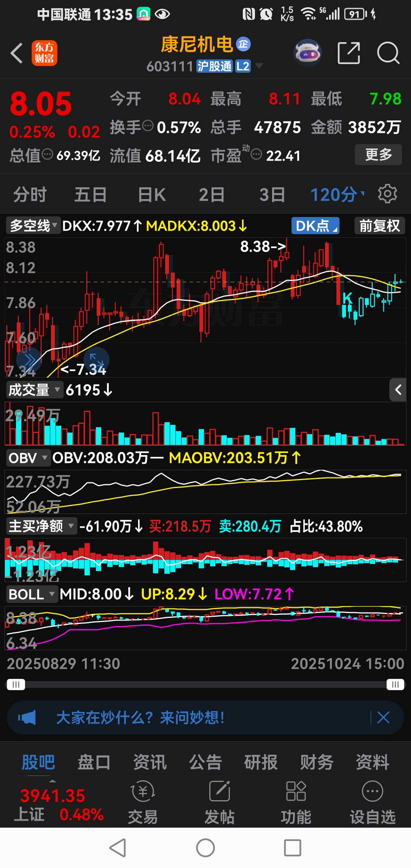Tap the 康尼机电 stock title

(197, 45)
